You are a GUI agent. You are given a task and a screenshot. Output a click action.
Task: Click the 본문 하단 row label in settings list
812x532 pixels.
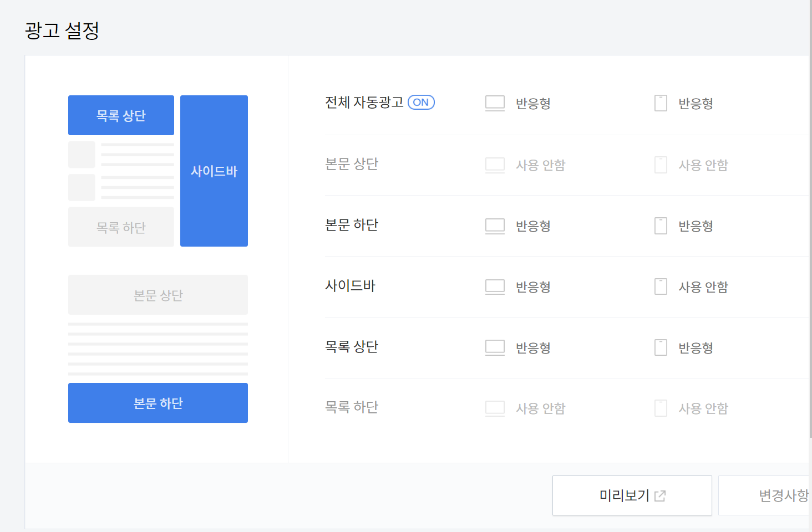[352, 225]
